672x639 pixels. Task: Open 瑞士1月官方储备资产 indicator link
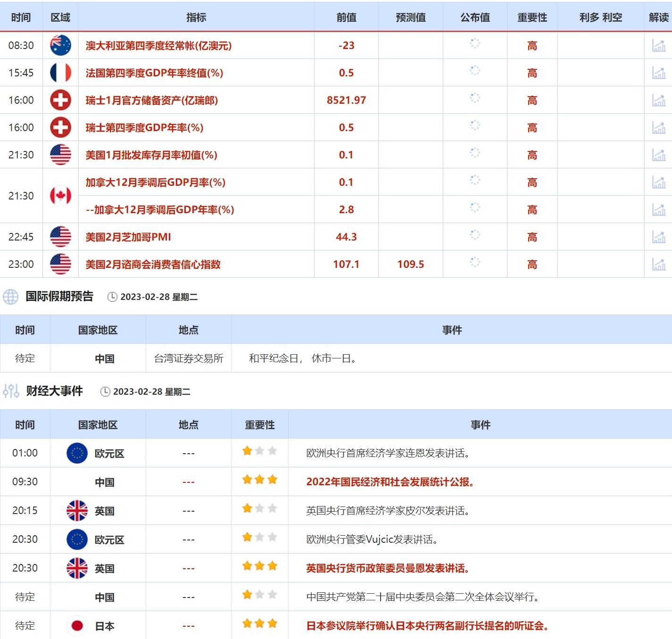[x=151, y=100]
